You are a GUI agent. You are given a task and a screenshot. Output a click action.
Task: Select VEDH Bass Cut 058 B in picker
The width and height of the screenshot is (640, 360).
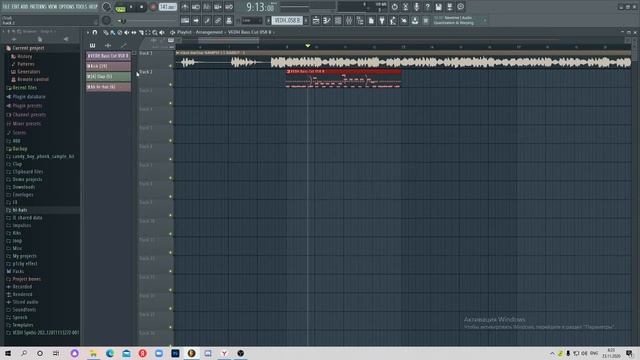(108, 56)
